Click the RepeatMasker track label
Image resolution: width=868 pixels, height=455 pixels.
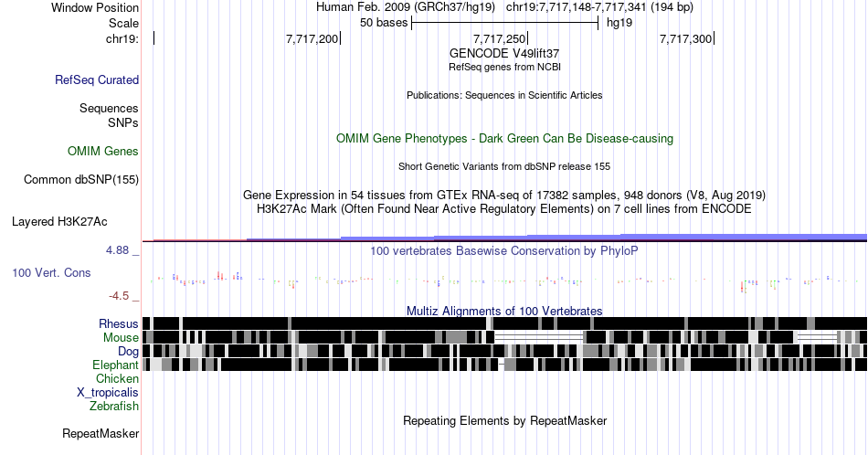click(x=101, y=433)
